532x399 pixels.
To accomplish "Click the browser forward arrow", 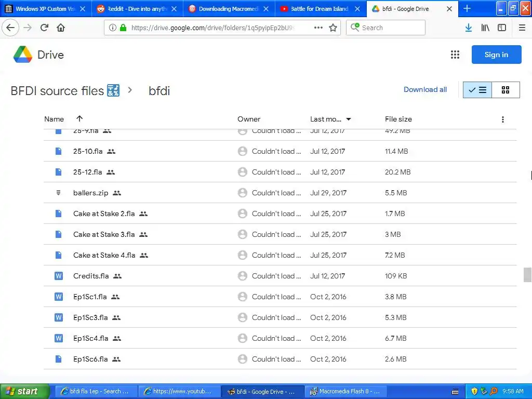I will (28, 28).
